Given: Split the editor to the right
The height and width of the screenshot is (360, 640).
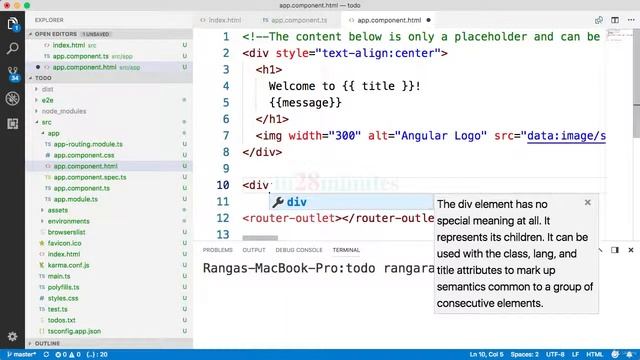Looking at the screenshot, I should 615,20.
